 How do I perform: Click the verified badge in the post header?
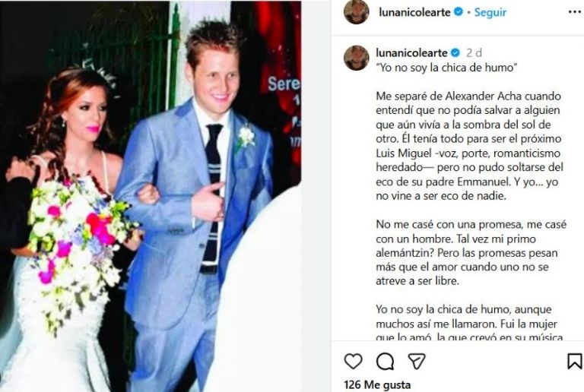click(x=459, y=12)
